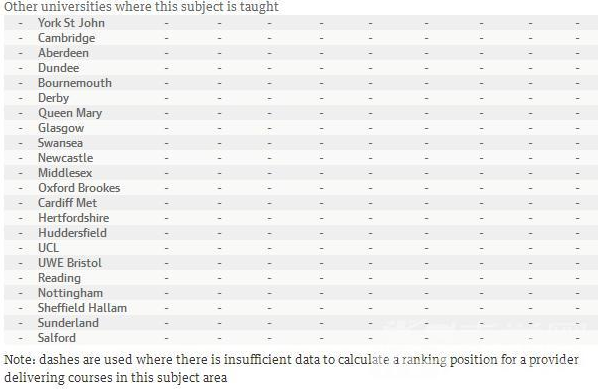The image size is (600, 389).
Task: Click the 'Other universities where this subject is taught' heading
Action: point(142,7)
